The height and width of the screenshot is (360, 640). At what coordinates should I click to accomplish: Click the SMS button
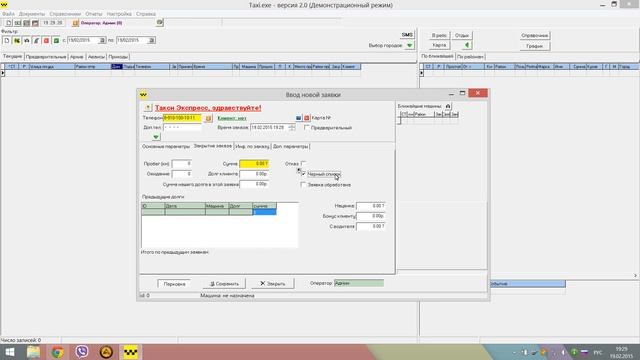(x=407, y=35)
